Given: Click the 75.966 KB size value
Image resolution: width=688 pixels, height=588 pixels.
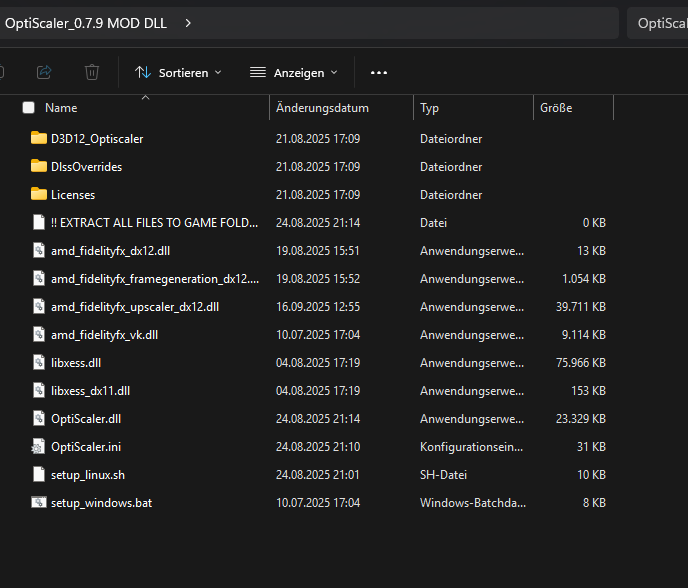Looking at the screenshot, I should 580,363.
